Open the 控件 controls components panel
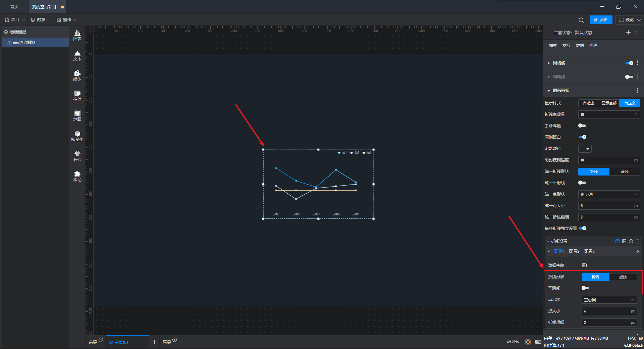Image resolution: width=644 pixels, height=349 pixels. [x=77, y=96]
